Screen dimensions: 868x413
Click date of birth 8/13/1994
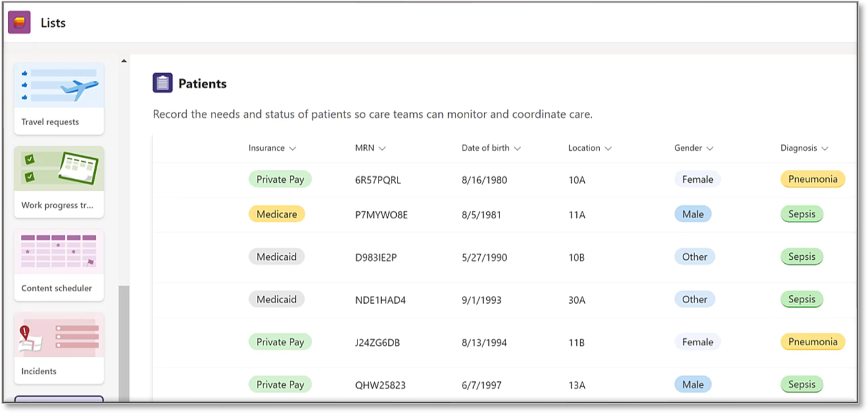[x=484, y=343]
